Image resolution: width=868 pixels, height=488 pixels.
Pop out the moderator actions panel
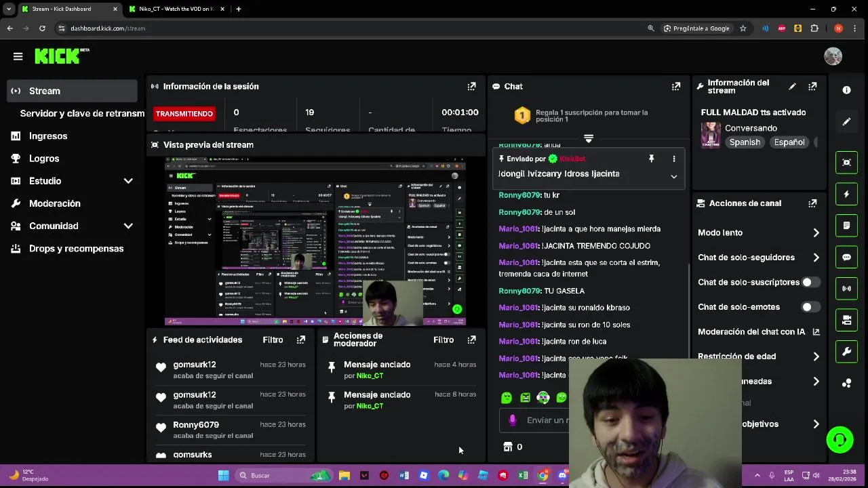pyautogui.click(x=471, y=340)
